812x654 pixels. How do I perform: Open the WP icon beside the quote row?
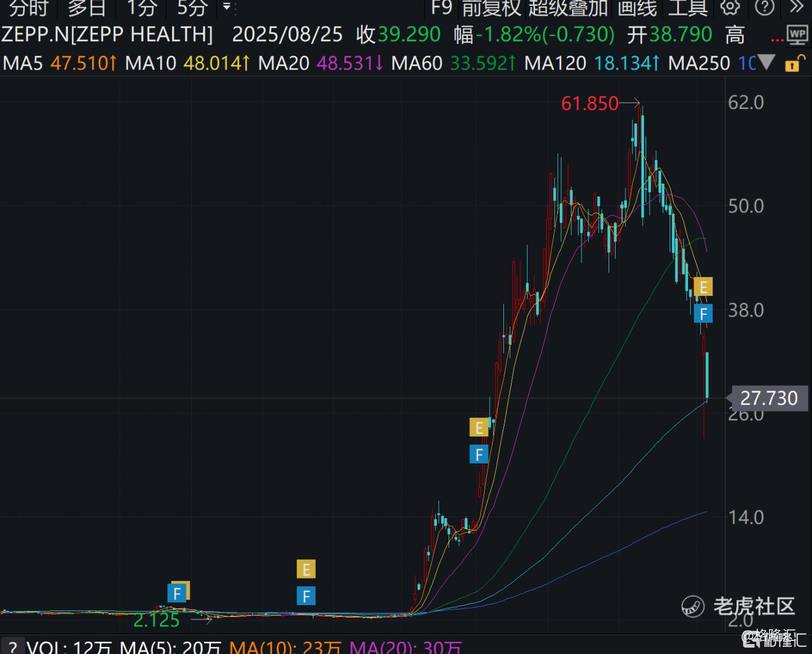pyautogui.click(x=797, y=35)
